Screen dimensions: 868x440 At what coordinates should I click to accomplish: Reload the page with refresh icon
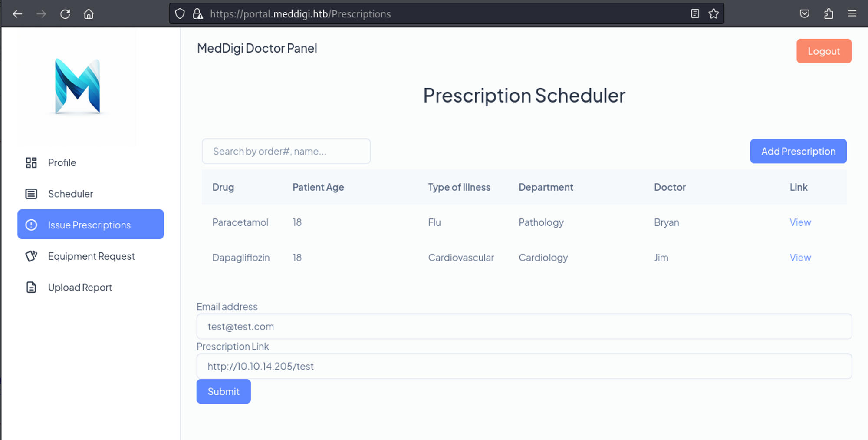click(x=65, y=14)
